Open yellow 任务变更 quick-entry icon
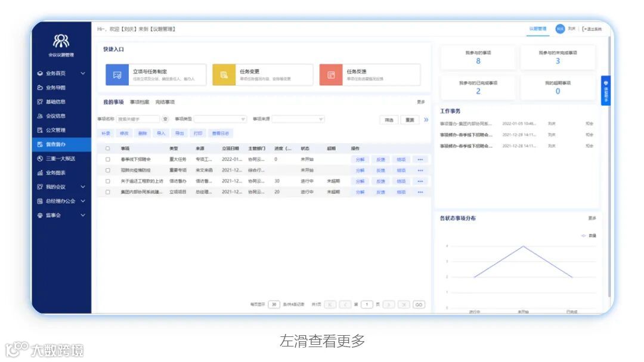This screenshot has width=644, height=362. (224, 75)
